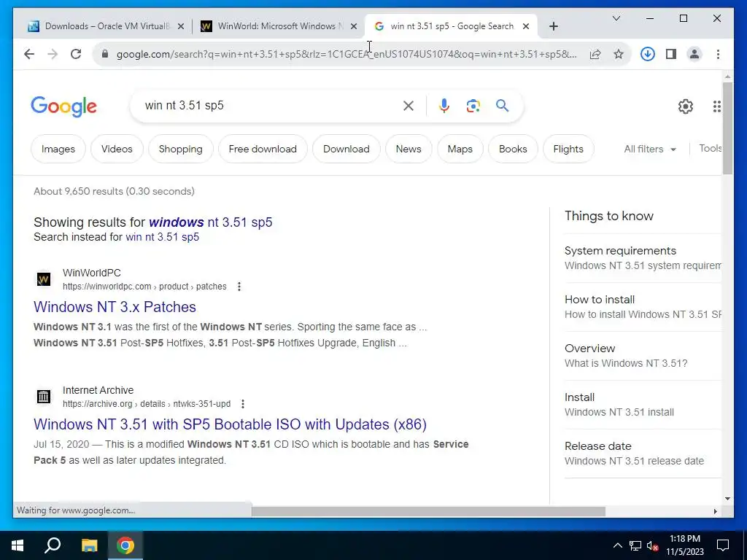The image size is (747, 560).
Task: Open Chrome downloads icon
Action: pos(648,54)
